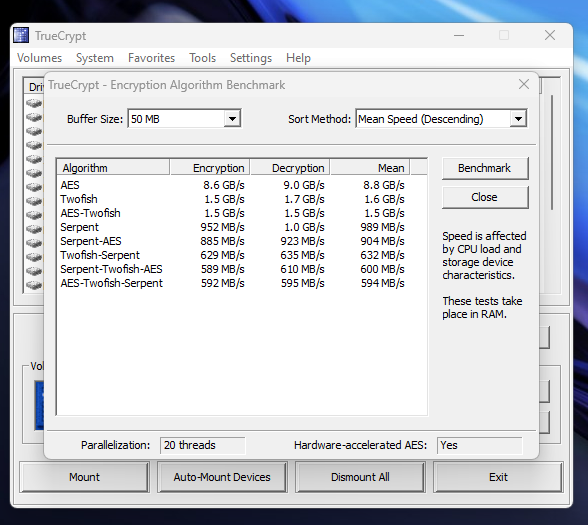Viewport: 588px width, 525px height.
Task: Run the Benchmark button
Action: tap(485, 168)
